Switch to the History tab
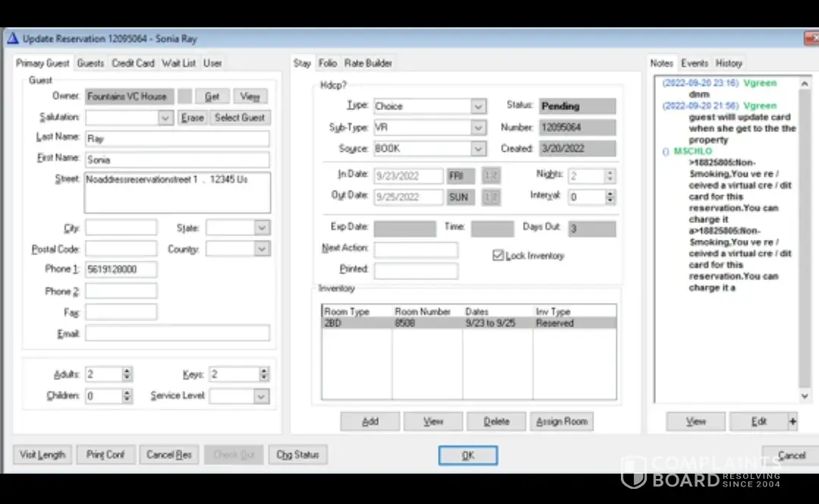This screenshot has width=819, height=504. coord(729,63)
